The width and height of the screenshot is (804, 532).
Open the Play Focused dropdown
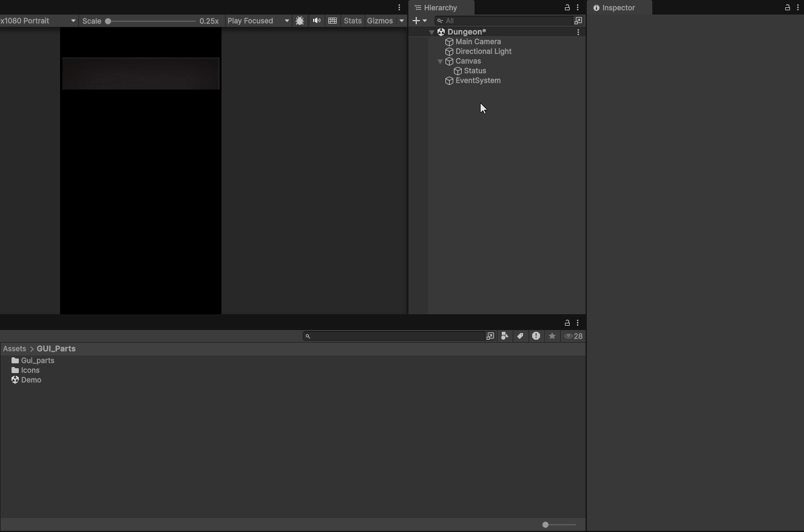[258, 21]
